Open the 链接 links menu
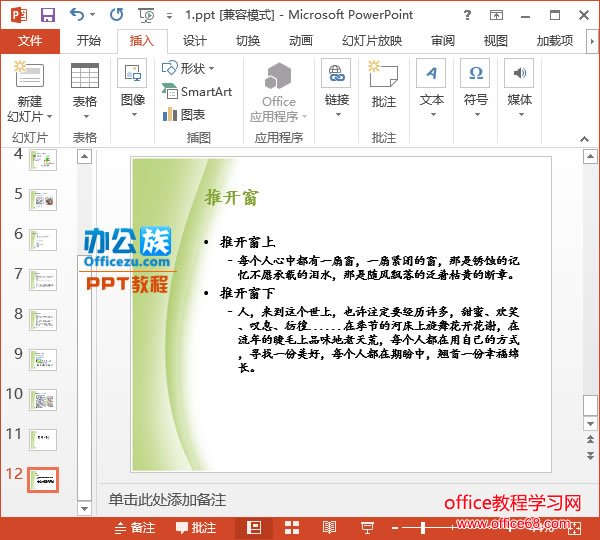This screenshot has width=600, height=540. coord(337,88)
